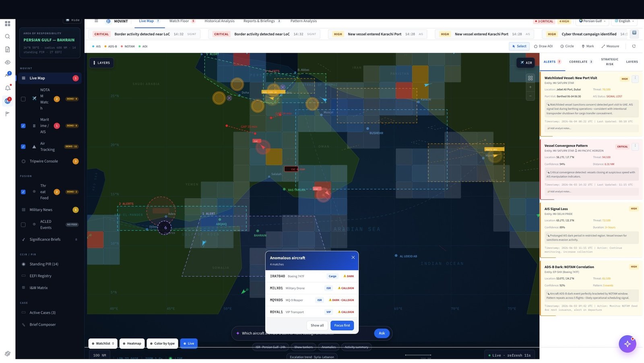The height and width of the screenshot is (363, 644).
Task: Select the Circle drawing tool
Action: 567,46
